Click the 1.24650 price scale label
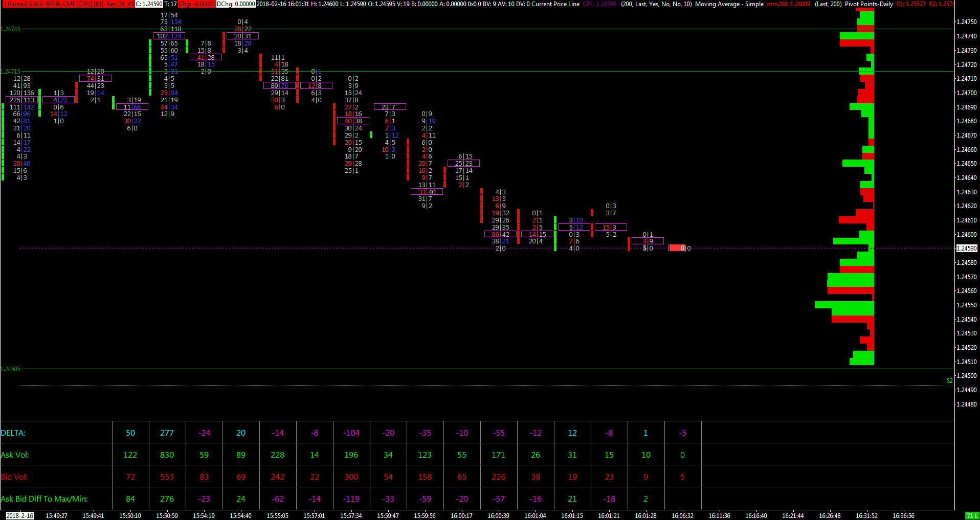 click(x=967, y=164)
